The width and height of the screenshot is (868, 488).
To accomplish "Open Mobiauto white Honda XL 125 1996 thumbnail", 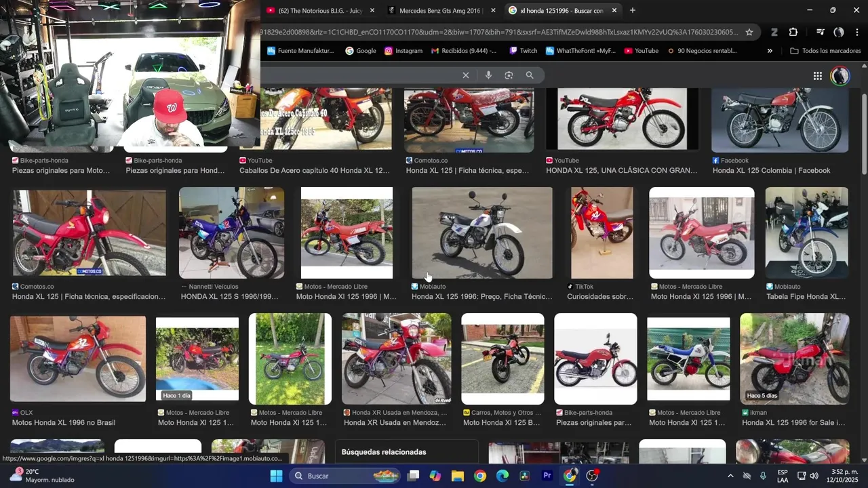I will 482,233.
